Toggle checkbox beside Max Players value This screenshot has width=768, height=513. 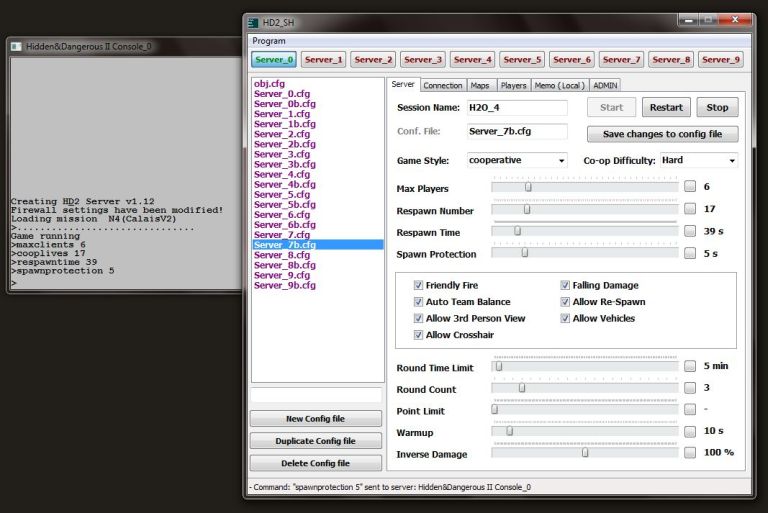(690, 187)
